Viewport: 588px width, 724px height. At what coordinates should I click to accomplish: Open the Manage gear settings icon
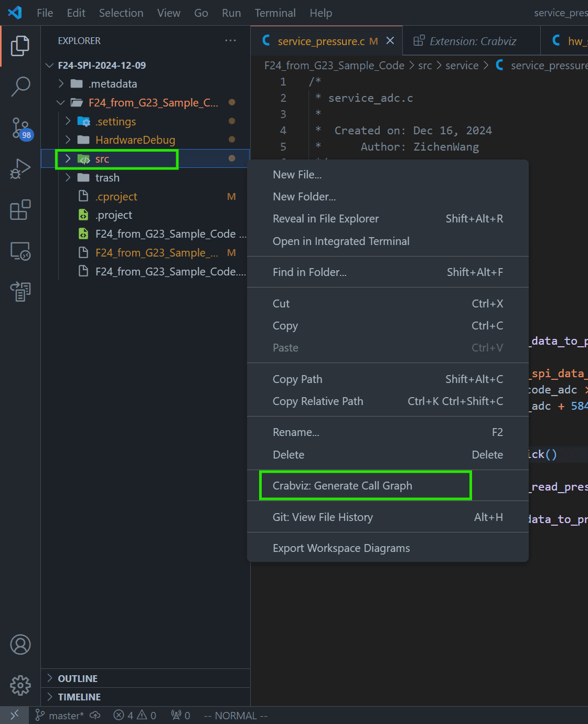(x=20, y=685)
